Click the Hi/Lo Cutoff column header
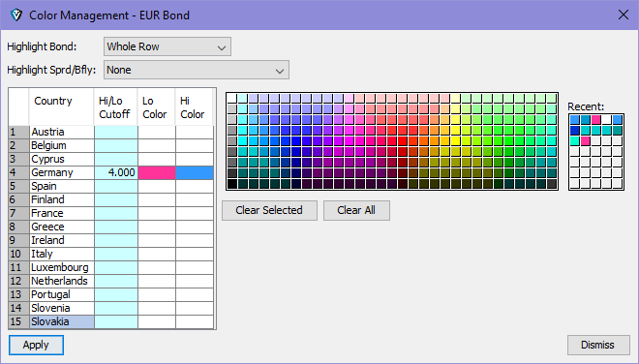 click(116, 106)
